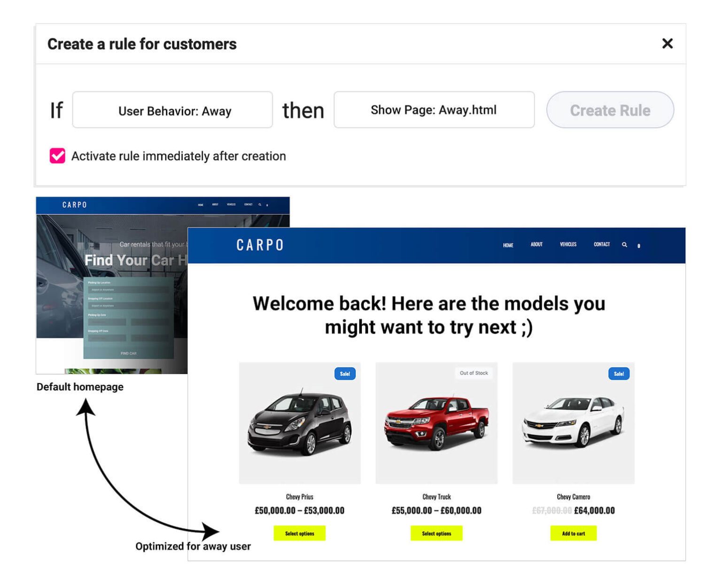Expand the Vehicles menu in the header

click(568, 244)
